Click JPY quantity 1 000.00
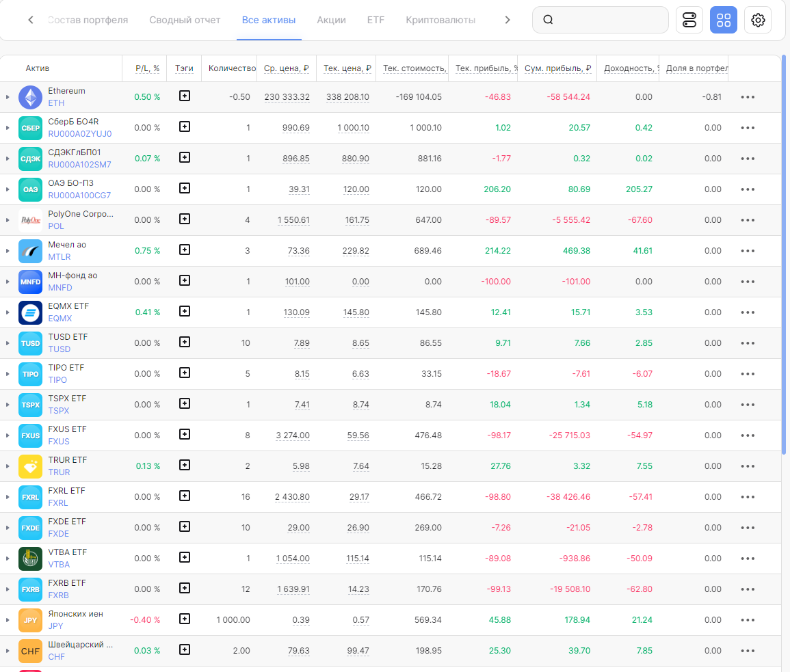 [x=233, y=619]
